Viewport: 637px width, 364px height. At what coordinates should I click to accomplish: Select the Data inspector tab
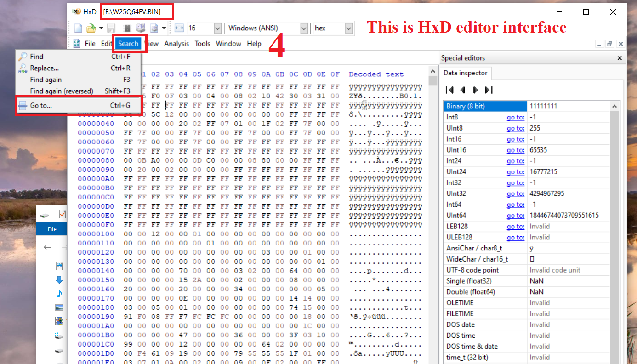(x=465, y=73)
